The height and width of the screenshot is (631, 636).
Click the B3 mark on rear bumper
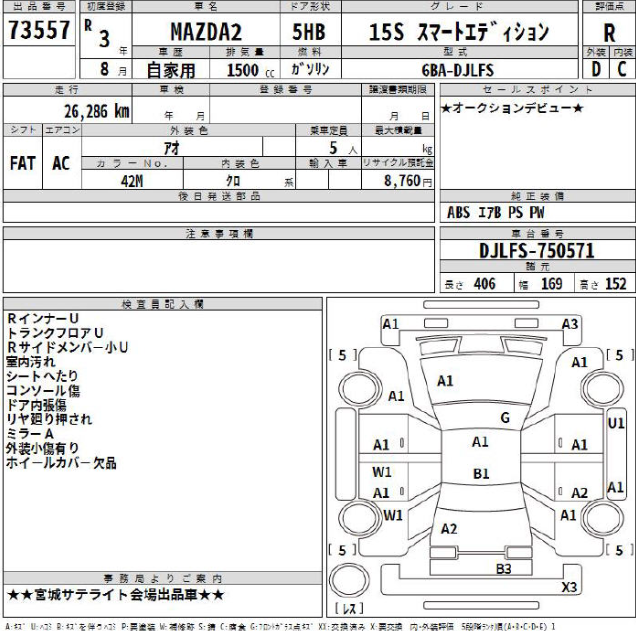tap(503, 567)
